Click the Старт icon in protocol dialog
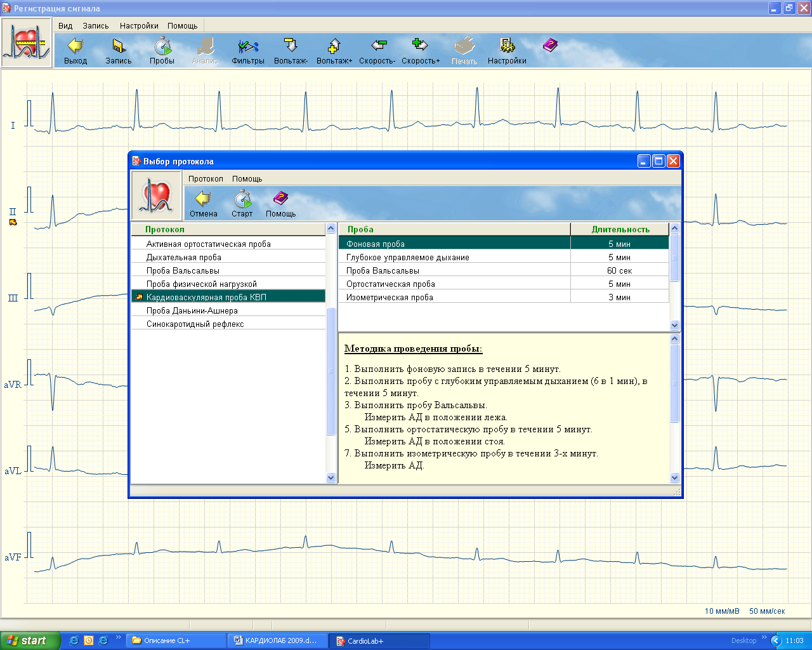The image size is (812, 650). tap(242, 200)
